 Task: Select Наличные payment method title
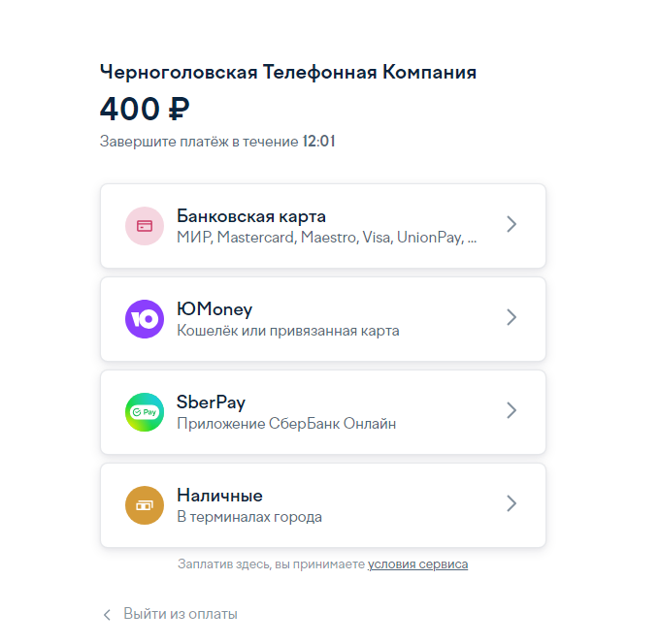coord(219,496)
